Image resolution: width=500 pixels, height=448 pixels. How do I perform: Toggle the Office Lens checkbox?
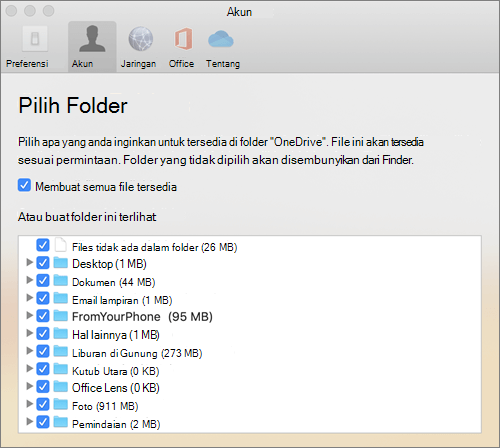point(43,387)
